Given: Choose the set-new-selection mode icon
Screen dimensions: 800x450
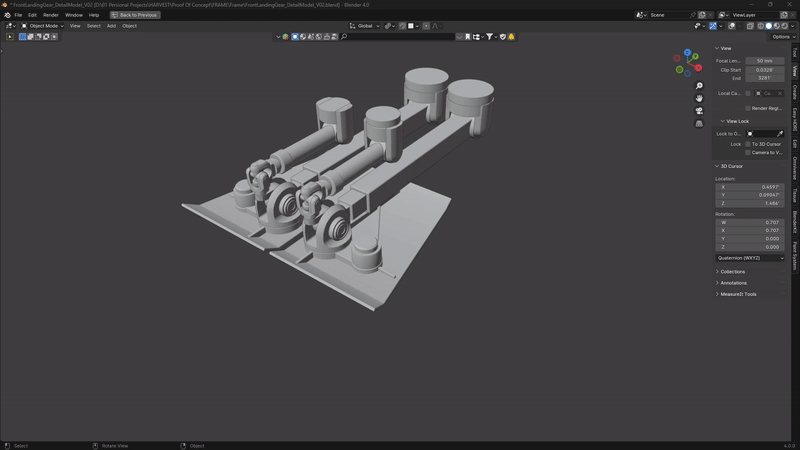Looking at the screenshot, I should [x=22, y=37].
